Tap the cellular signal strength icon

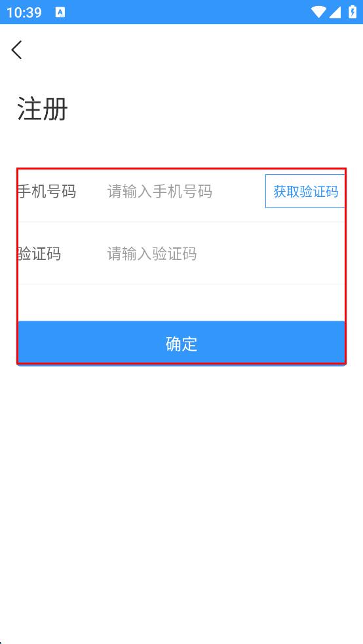point(335,12)
